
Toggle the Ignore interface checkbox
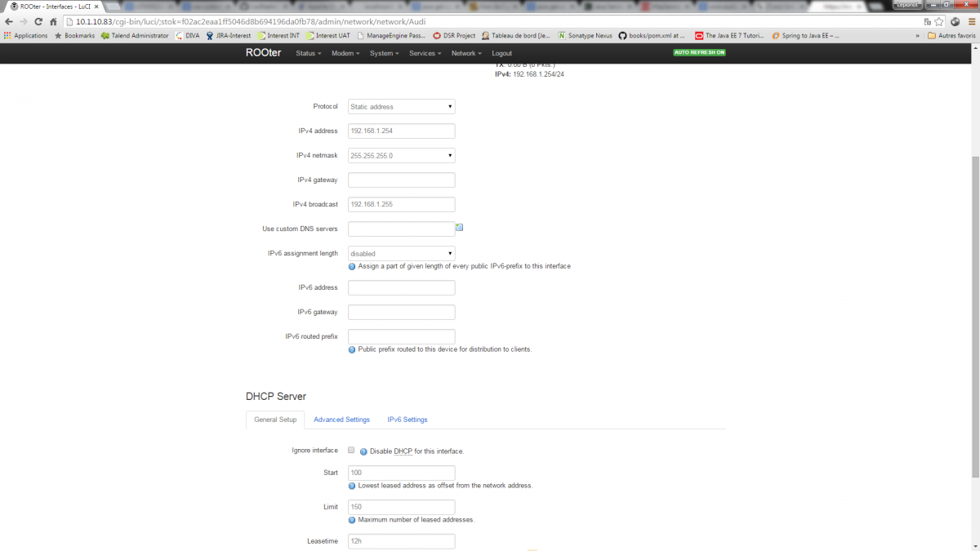pos(351,450)
